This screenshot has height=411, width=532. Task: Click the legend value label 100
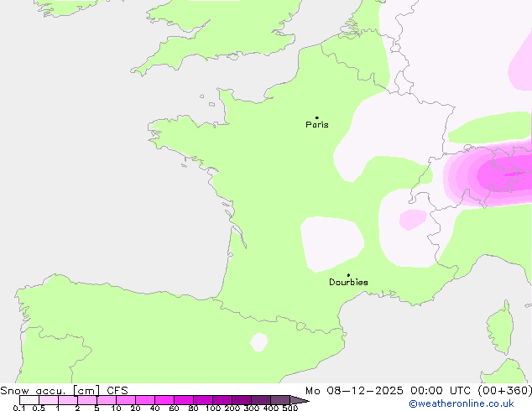[x=213, y=408]
